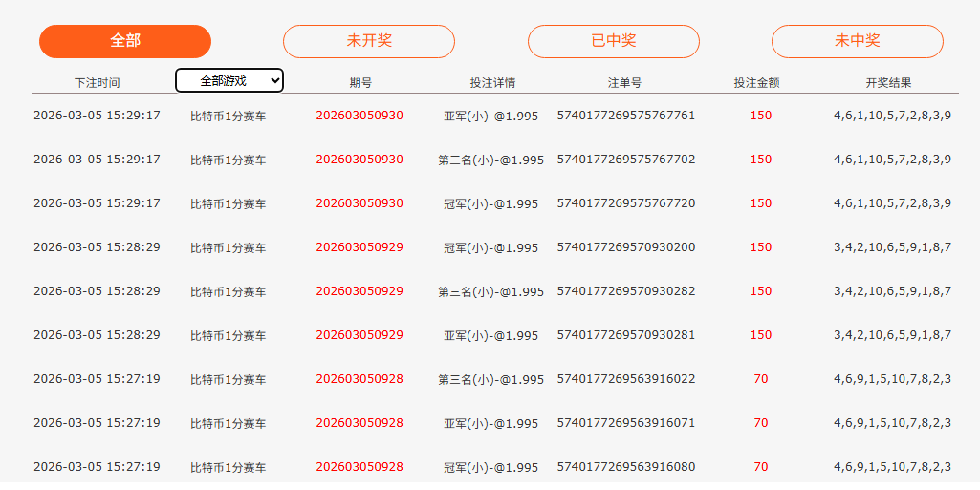Select the 全部 filter tab
The height and width of the screenshot is (490, 980).
125,41
